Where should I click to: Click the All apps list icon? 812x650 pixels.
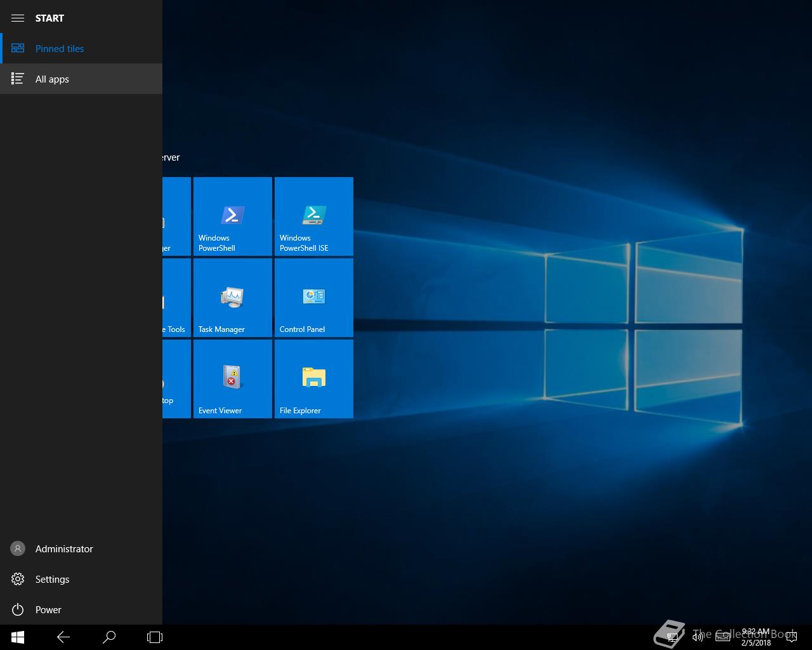click(x=18, y=79)
